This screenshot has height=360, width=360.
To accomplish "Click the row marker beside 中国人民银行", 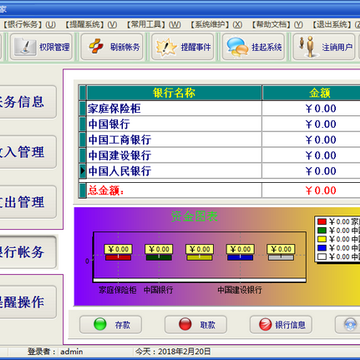I will pyautogui.click(x=83, y=171).
